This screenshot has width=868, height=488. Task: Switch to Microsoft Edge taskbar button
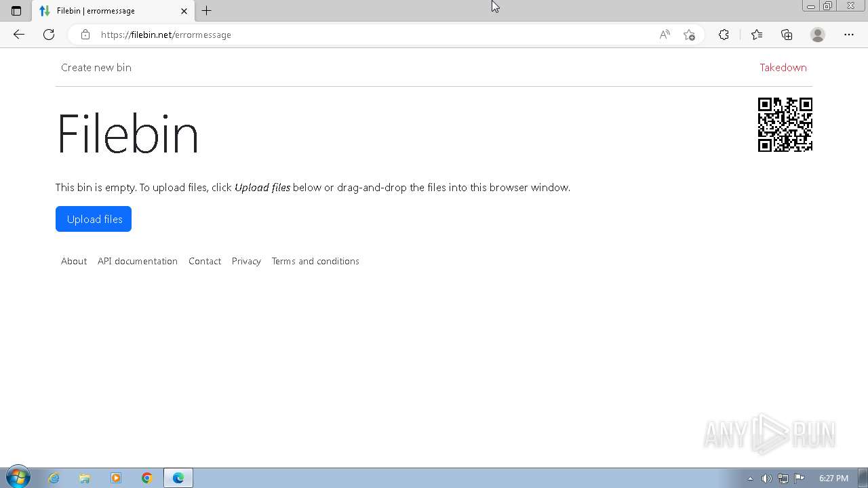178,478
